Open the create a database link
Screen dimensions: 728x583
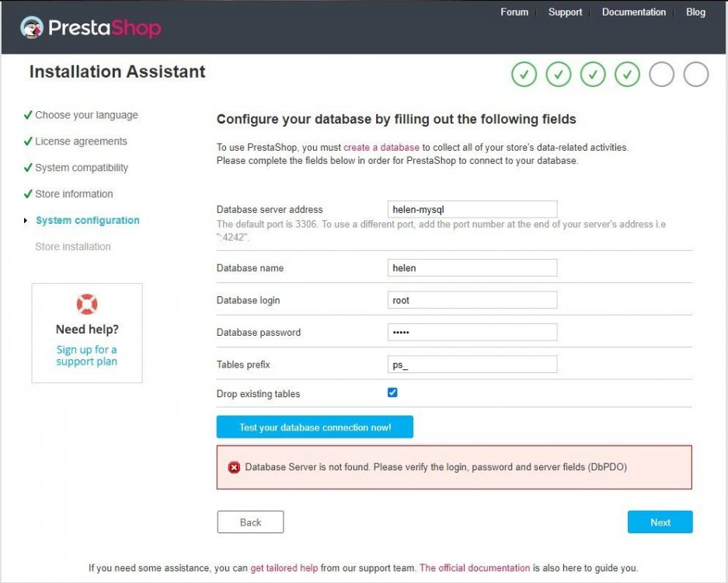click(x=381, y=147)
